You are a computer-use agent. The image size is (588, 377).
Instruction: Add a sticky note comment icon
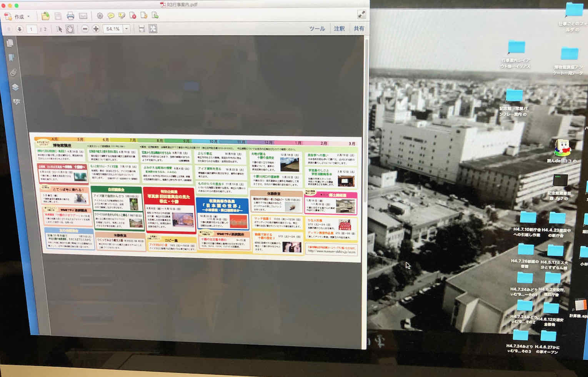click(x=111, y=16)
